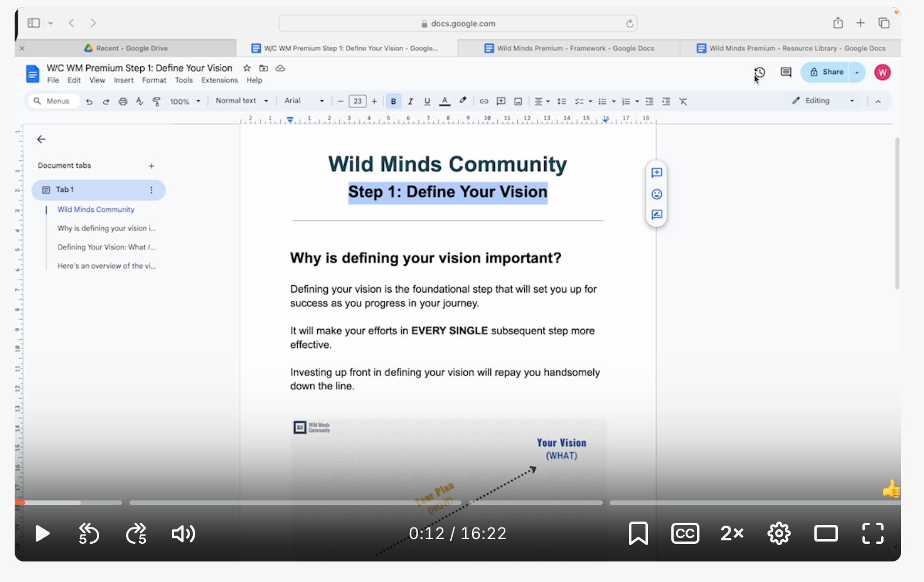
Task: Open the numbered list dropdown
Action: coord(630,101)
